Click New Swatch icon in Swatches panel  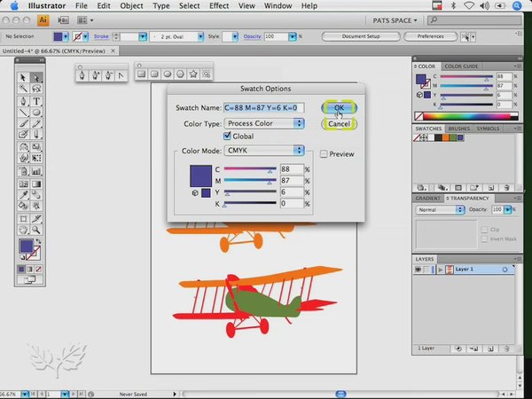[490, 188]
